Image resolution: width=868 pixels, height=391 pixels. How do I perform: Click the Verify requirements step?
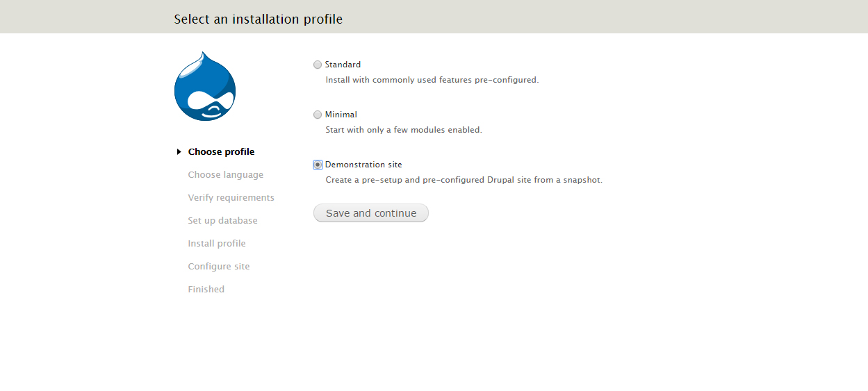pyautogui.click(x=231, y=198)
